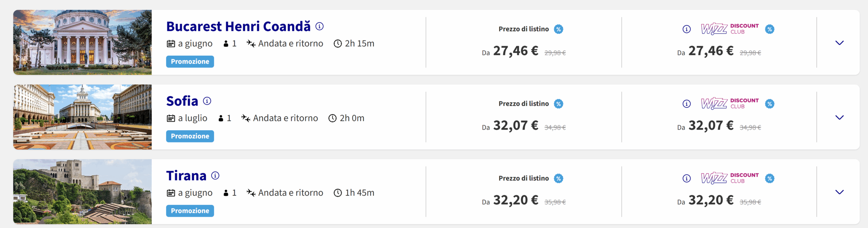Open the Sofia destination title
Viewport: 868px width, 228px height.
point(182,101)
